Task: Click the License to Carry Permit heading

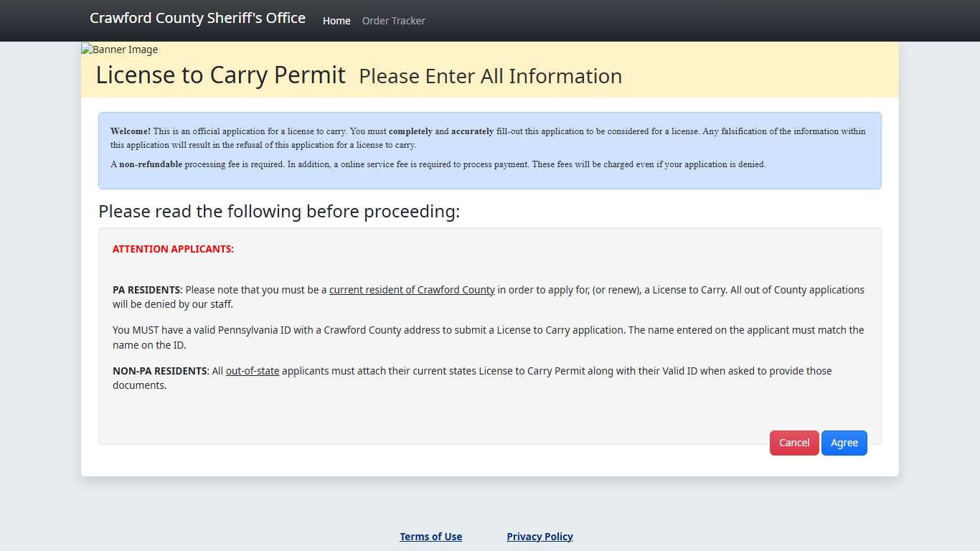Action: [220, 75]
